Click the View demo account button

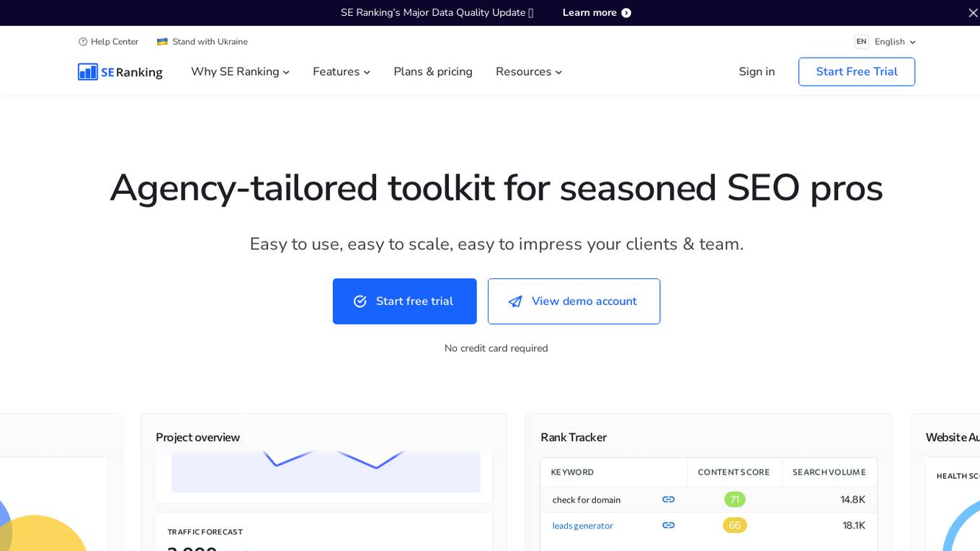tap(574, 301)
